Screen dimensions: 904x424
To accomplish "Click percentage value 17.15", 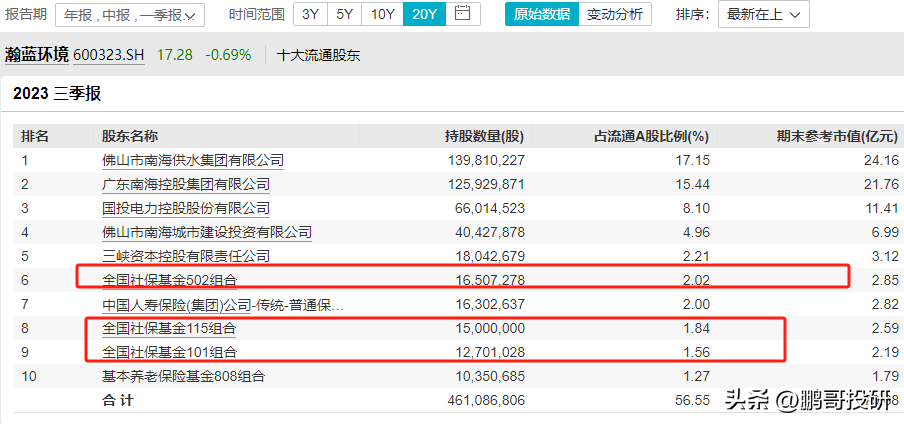I will 694,160.
